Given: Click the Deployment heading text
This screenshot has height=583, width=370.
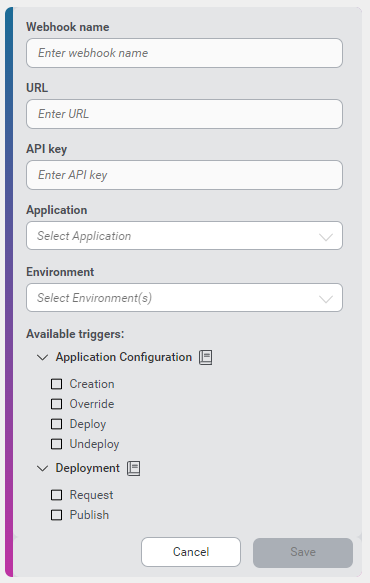Looking at the screenshot, I should point(88,468).
